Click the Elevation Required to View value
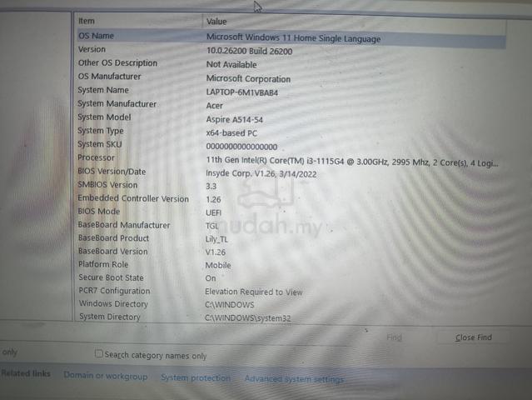Viewport: 532px width, 400px height. (253, 292)
